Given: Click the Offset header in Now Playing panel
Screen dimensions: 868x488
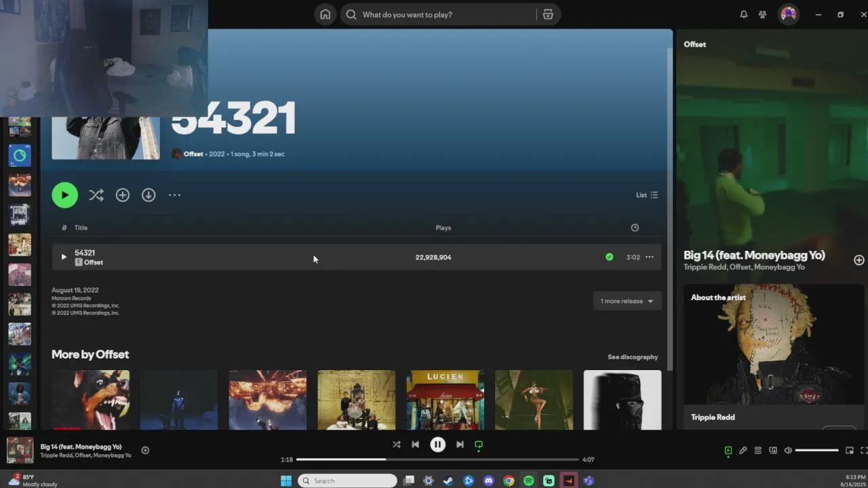Looking at the screenshot, I should point(694,44).
